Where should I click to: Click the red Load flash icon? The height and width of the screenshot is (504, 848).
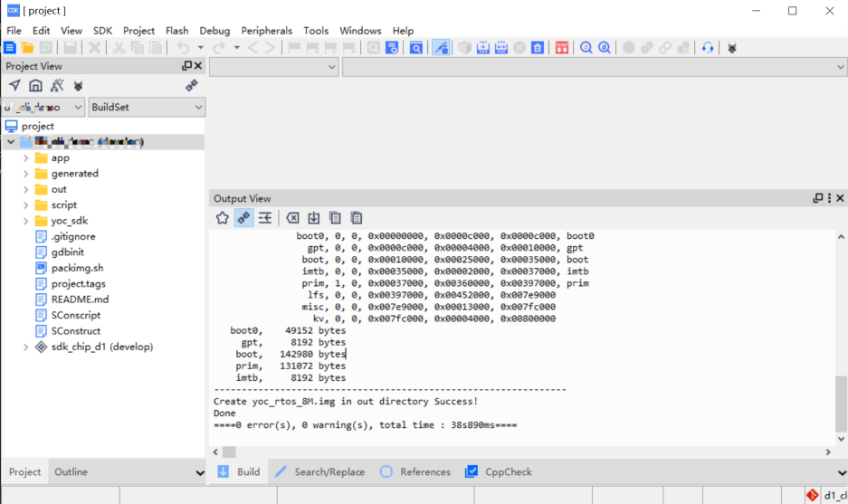click(x=562, y=48)
